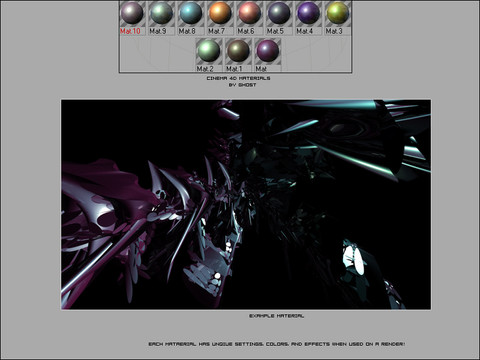Click the Mat.3 name label

334,31
